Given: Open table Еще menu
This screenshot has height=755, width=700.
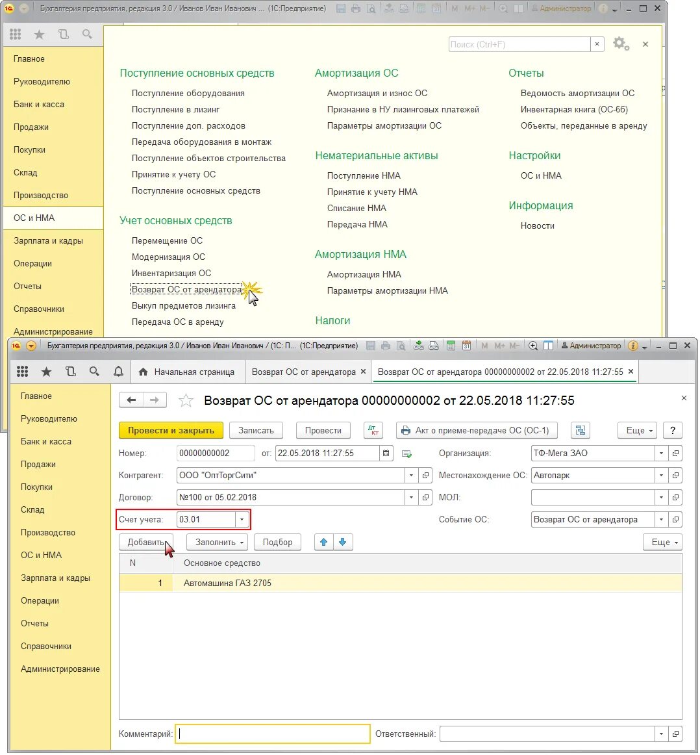Looking at the screenshot, I should 662,542.
